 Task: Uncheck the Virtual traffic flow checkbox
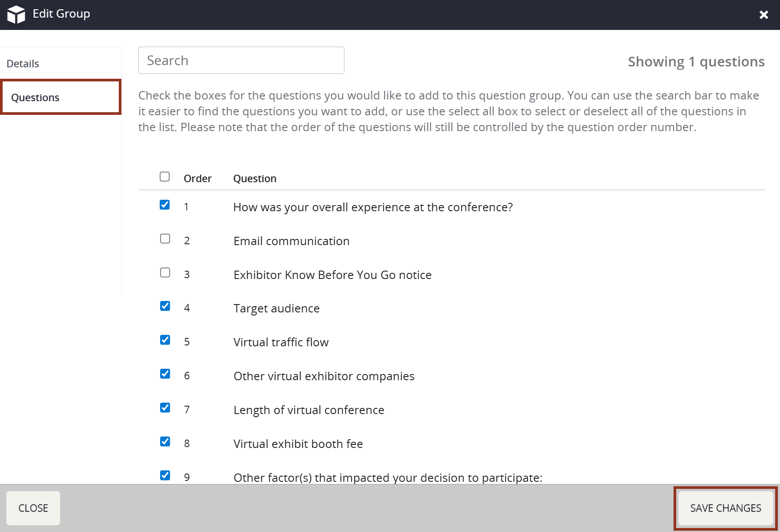[x=165, y=340]
